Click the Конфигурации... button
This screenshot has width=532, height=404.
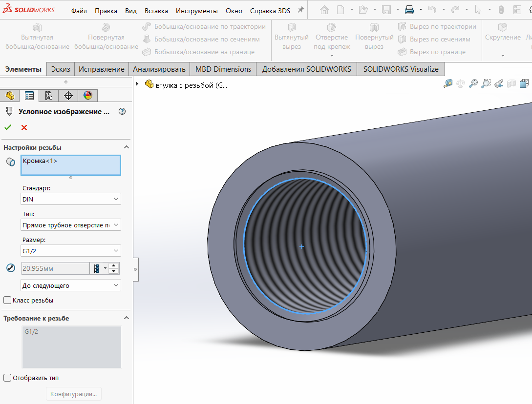coord(73,394)
